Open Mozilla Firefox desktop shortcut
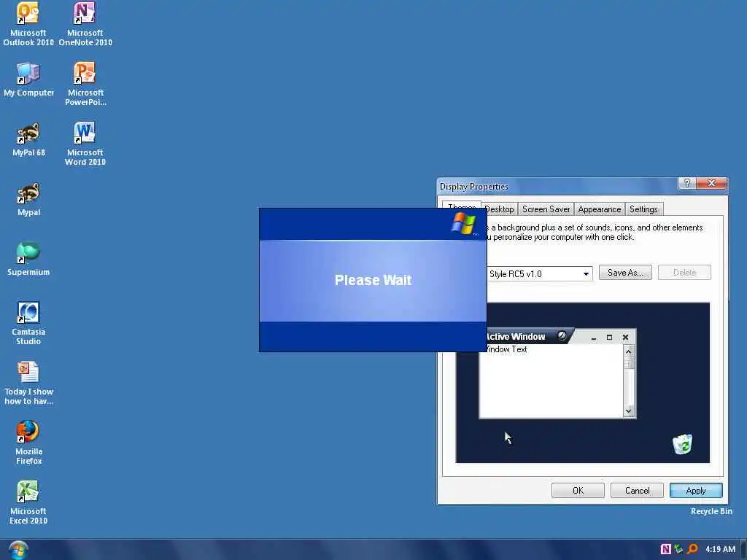Image resolution: width=747 pixels, height=560 pixels. coord(28,443)
